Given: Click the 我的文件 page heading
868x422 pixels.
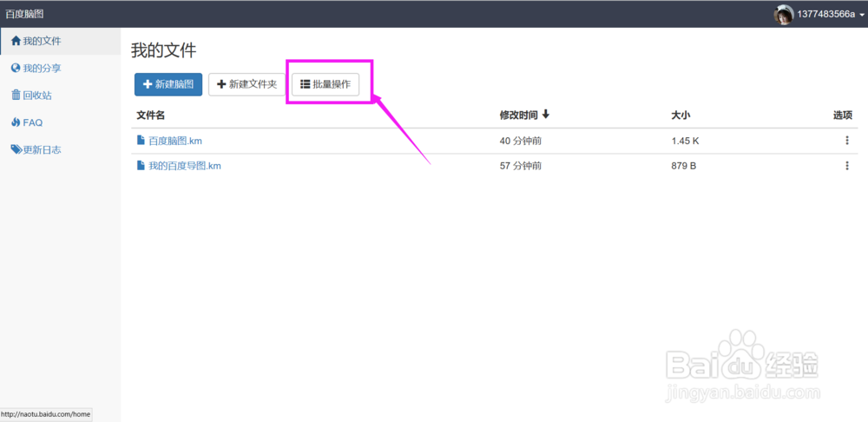Looking at the screenshot, I should click(x=164, y=51).
